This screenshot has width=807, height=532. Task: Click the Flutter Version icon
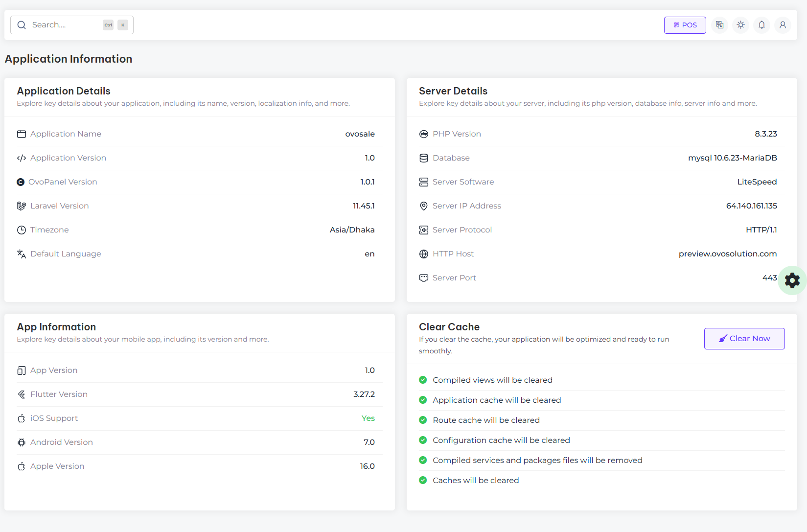pyautogui.click(x=22, y=394)
